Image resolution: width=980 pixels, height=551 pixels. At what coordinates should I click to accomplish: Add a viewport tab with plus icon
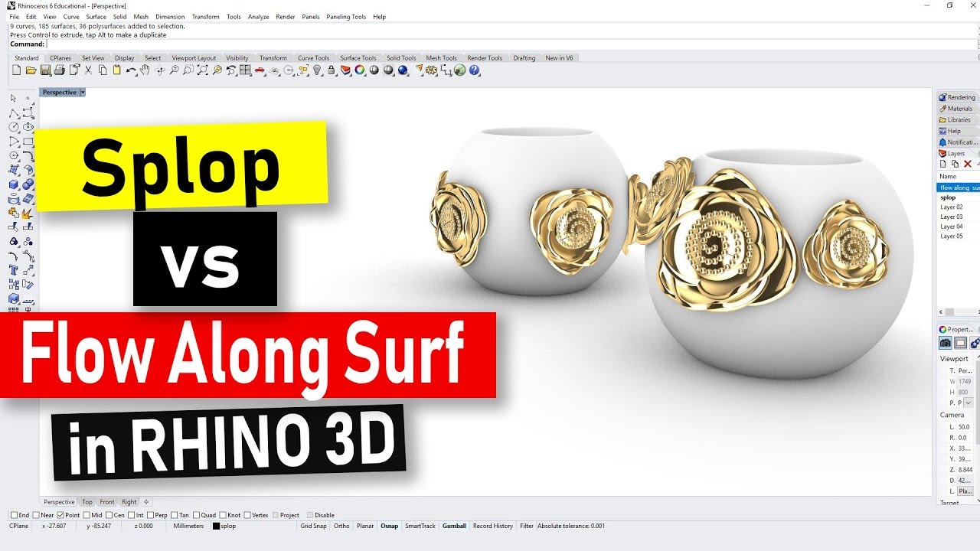coord(146,502)
